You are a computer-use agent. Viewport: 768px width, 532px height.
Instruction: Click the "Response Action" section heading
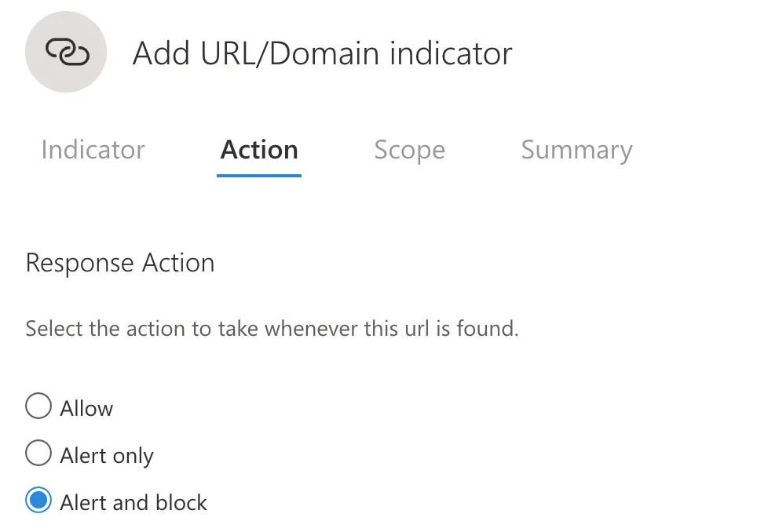point(120,263)
